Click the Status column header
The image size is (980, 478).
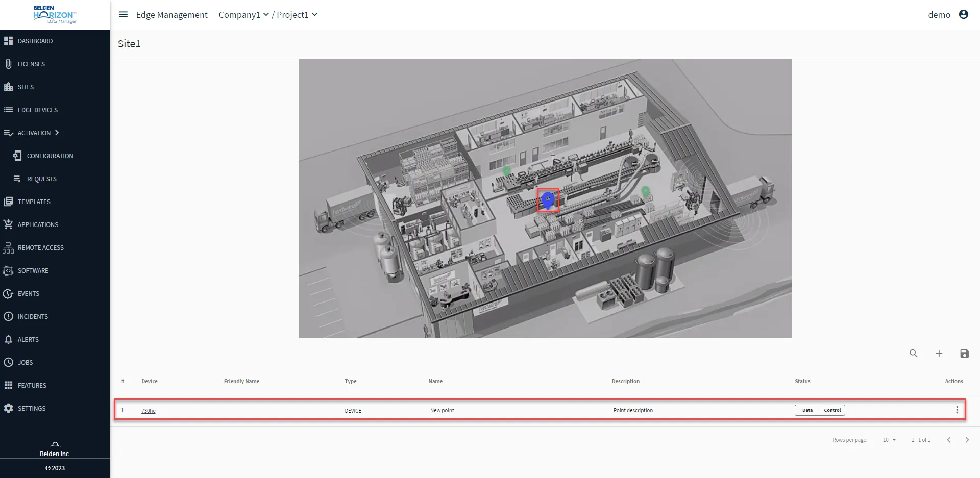click(802, 381)
